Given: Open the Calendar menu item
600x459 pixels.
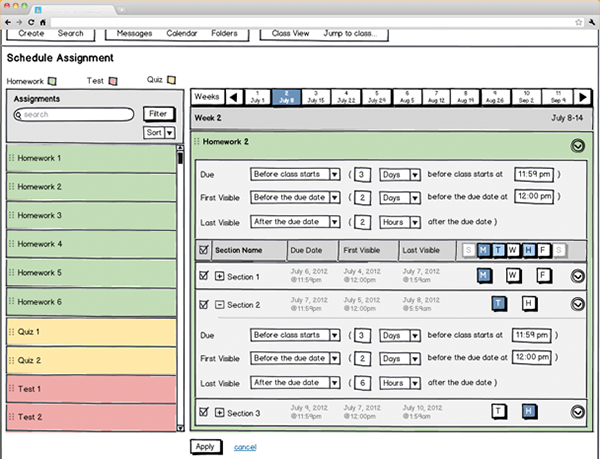Looking at the screenshot, I should 181,34.
